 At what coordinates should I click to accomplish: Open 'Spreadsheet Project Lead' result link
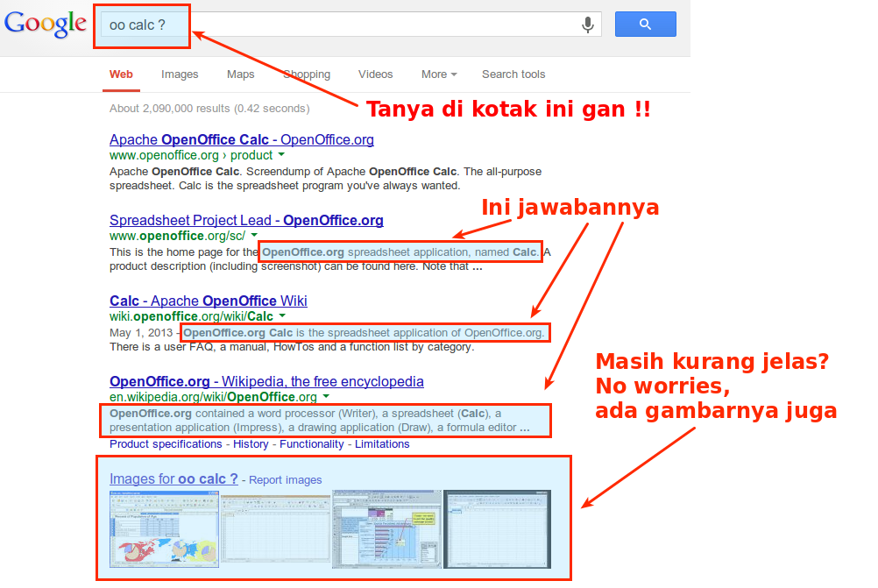[246, 221]
